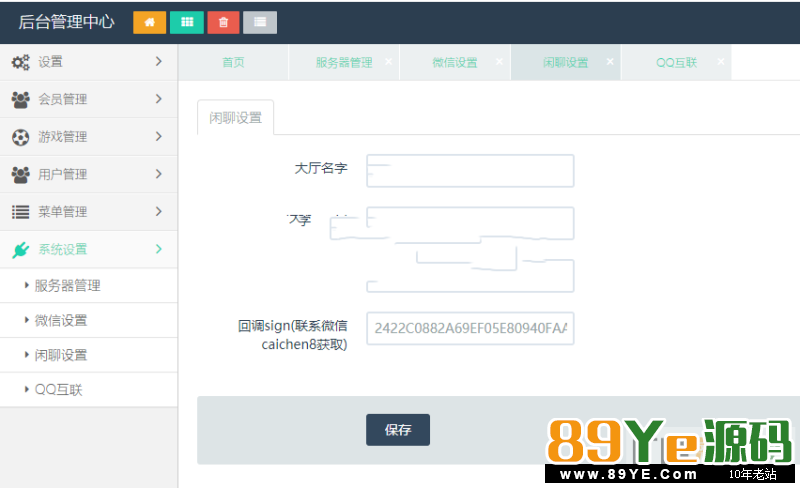Screen dimensions: 800x488
Task: Close the 微信设置 tab
Action: tap(499, 61)
